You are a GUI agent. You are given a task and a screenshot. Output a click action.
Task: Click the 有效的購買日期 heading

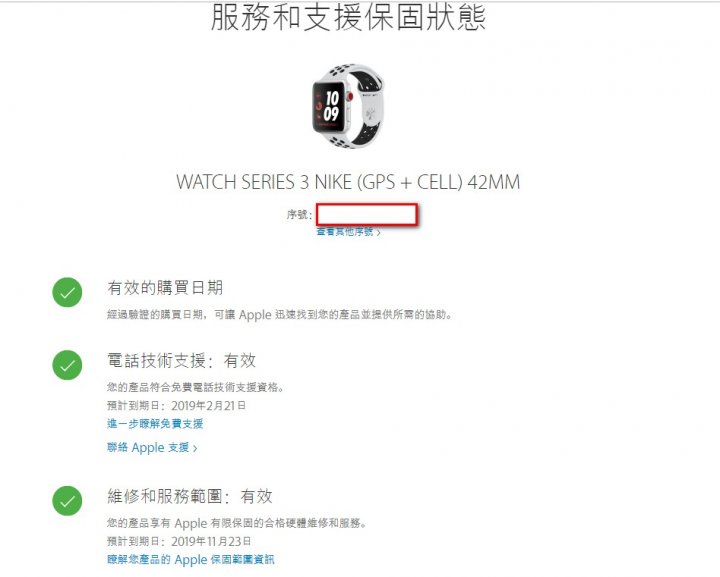point(165,288)
